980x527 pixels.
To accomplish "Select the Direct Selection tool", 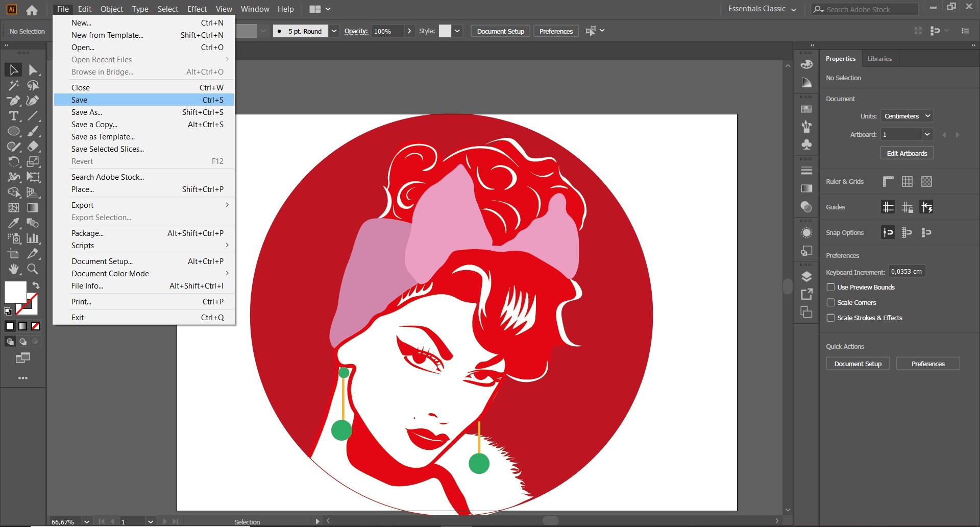I will [x=33, y=70].
